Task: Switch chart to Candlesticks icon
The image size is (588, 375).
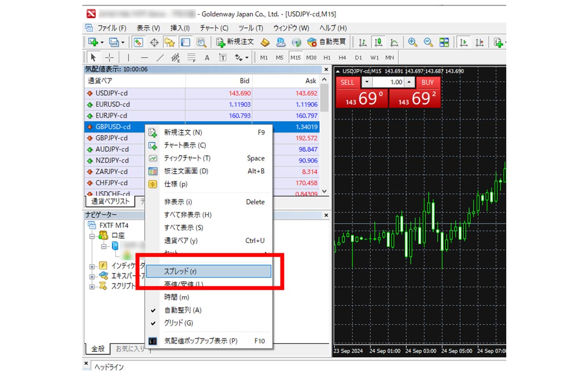Action: 379,42
